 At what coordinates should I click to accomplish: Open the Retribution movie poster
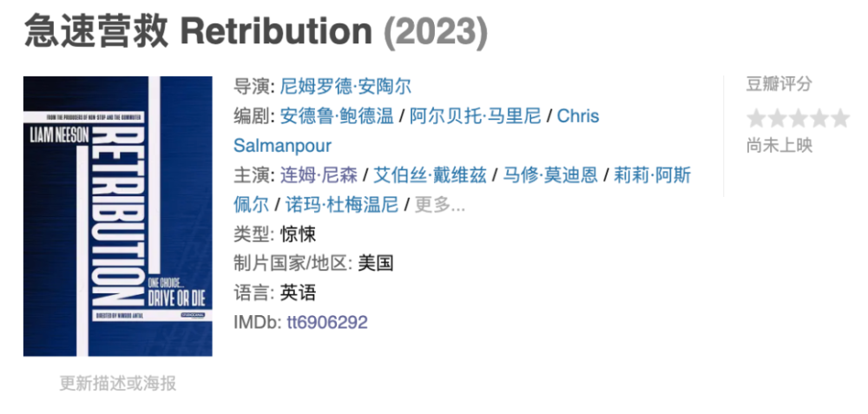117,216
